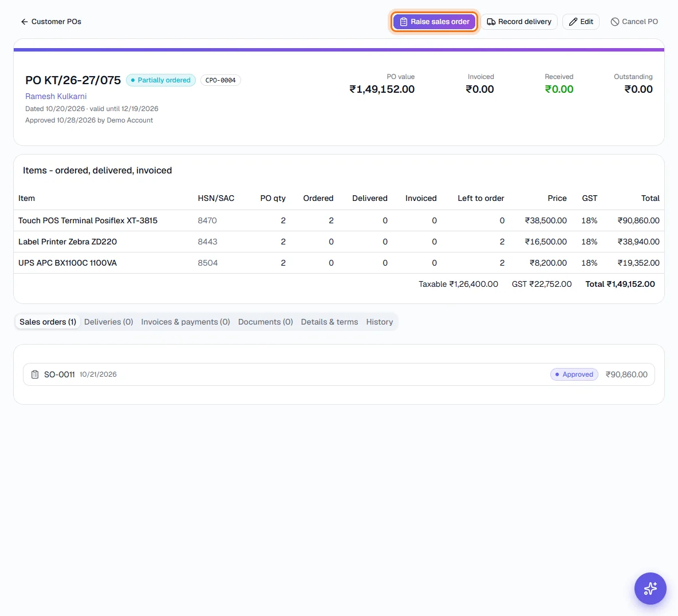Open the Invoices & payments (0) tab
The height and width of the screenshot is (616, 678).
point(186,322)
